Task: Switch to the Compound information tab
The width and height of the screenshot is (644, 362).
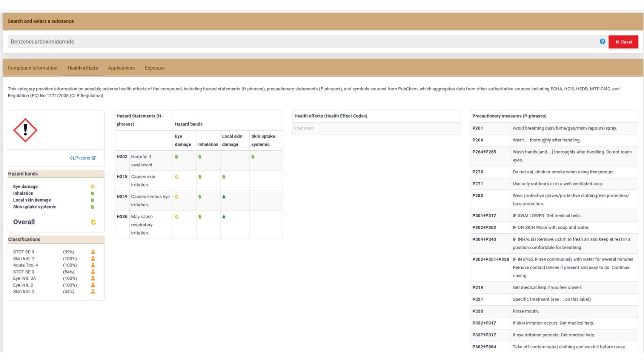Action: tap(32, 68)
